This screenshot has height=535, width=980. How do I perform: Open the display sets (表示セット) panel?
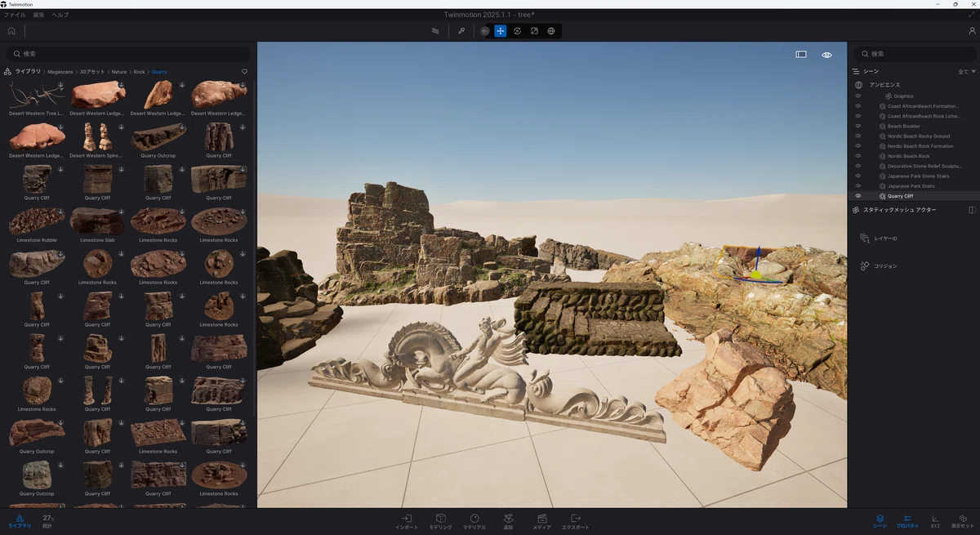[963, 521]
